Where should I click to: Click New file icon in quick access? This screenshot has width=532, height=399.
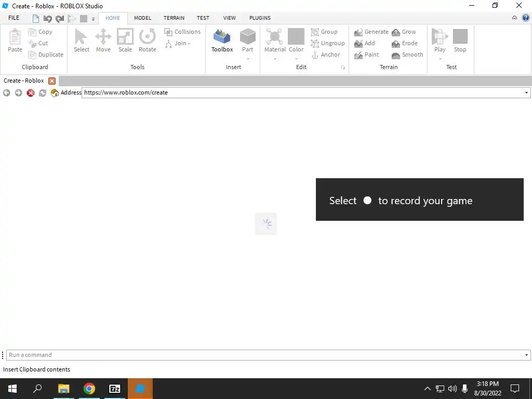[36, 18]
